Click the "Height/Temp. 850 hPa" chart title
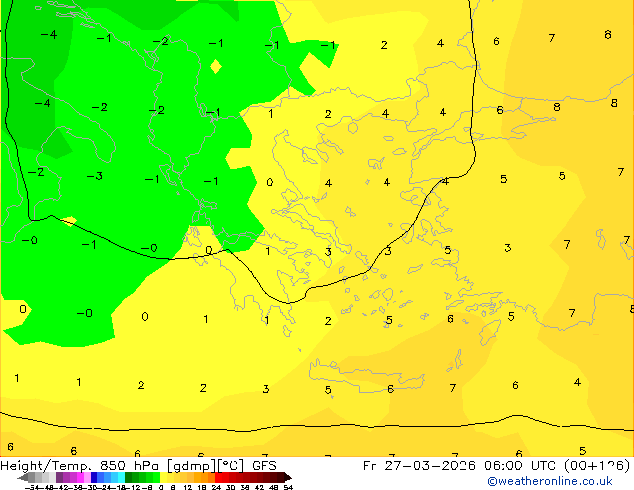This screenshot has height=490, width=634. pos(79,466)
